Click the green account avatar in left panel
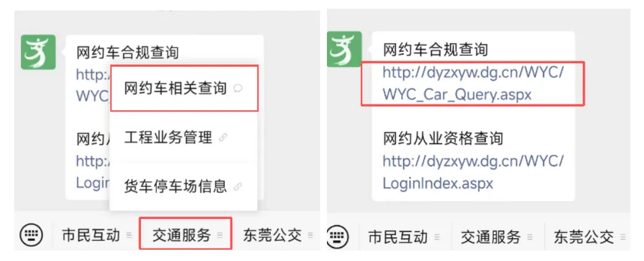This screenshot has width=644, height=261. pos(38,52)
